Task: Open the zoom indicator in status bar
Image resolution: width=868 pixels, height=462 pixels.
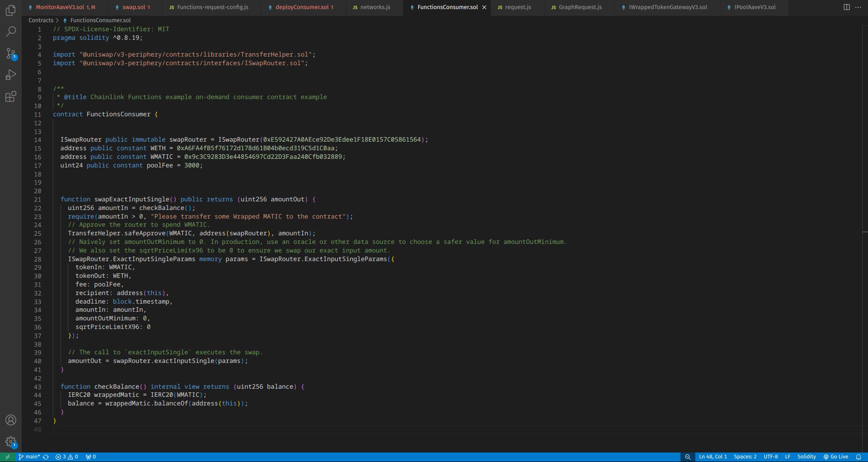Action: coord(688,457)
